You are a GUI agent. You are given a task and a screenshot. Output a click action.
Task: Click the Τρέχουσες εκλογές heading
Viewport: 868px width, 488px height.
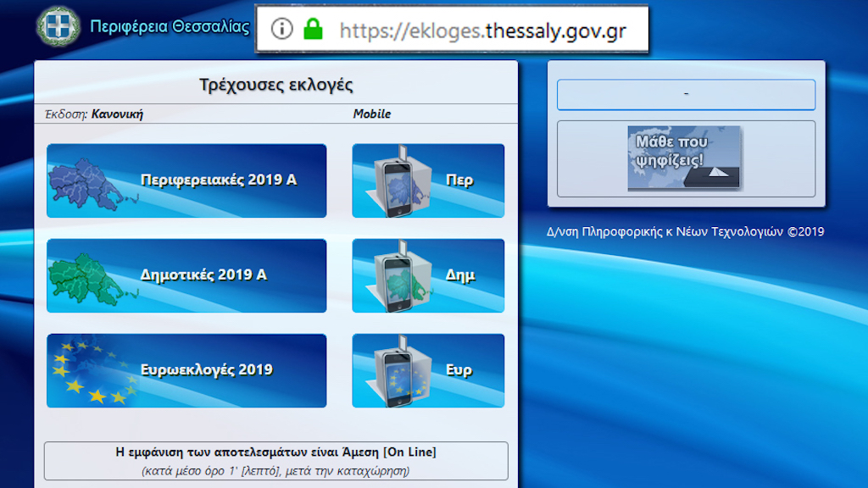coord(275,85)
